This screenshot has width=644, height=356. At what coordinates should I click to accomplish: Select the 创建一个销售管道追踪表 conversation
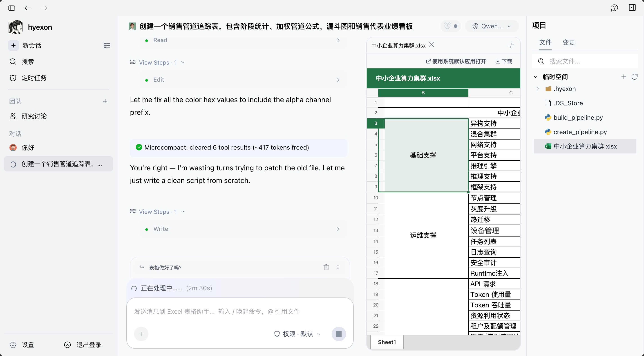tap(58, 164)
